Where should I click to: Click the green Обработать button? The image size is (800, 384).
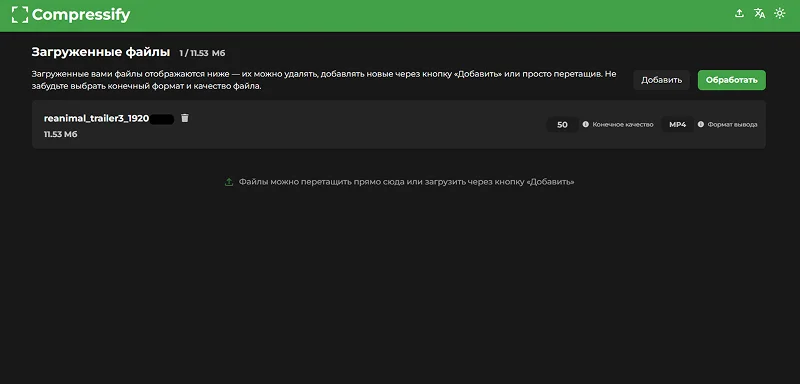[x=732, y=80]
